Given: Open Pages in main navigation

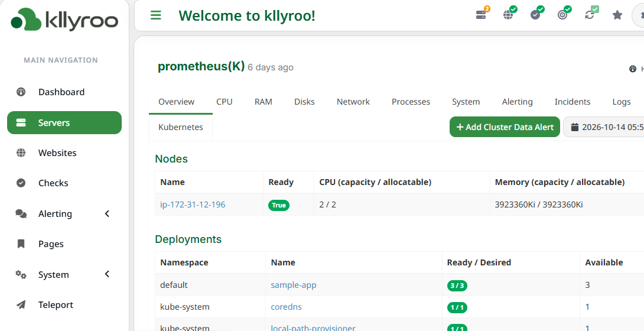Looking at the screenshot, I should tap(51, 244).
